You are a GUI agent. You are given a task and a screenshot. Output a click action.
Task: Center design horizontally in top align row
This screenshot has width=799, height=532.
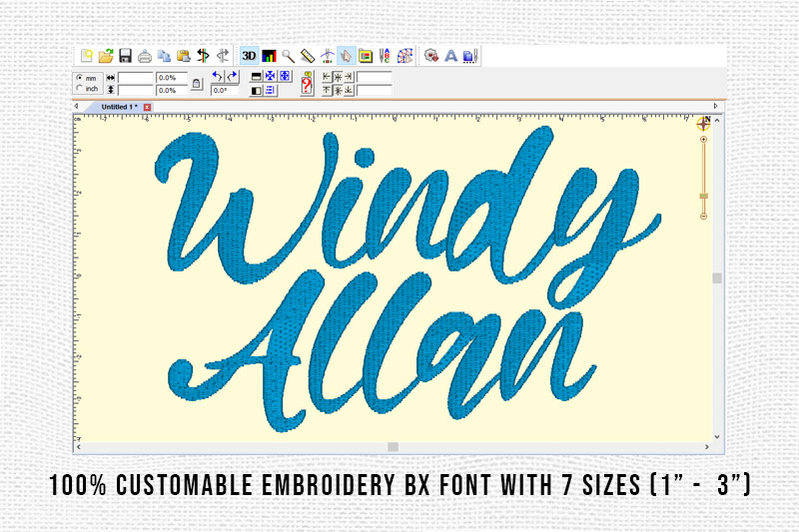pos(338,77)
